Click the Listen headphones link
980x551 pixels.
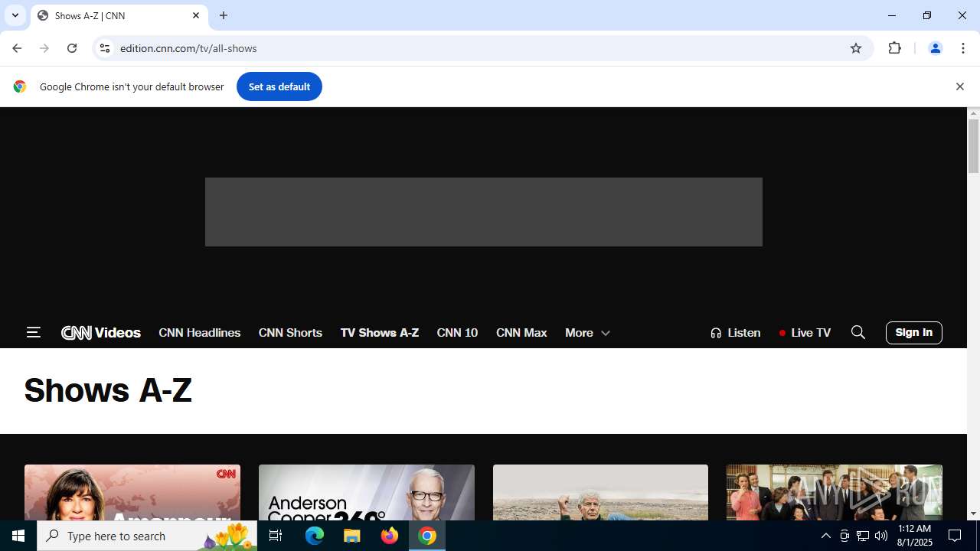735,333
